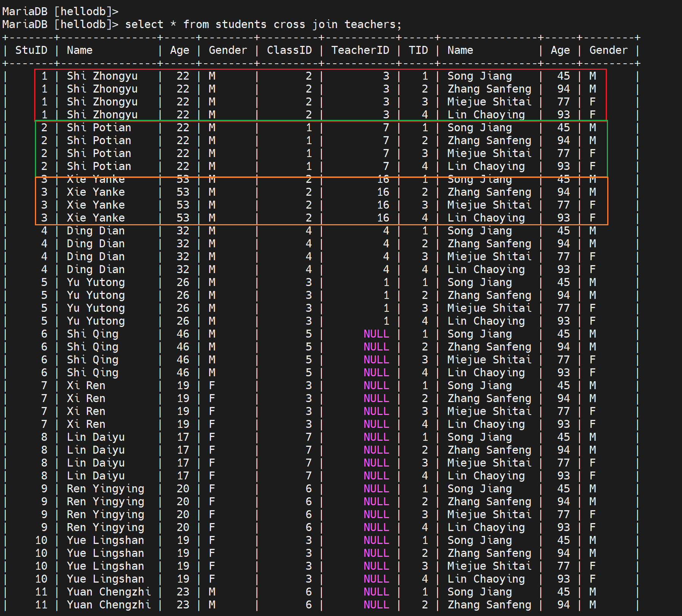
Task: Click the empty MariaDB prompt on first line
Action: pyautogui.click(x=60, y=11)
